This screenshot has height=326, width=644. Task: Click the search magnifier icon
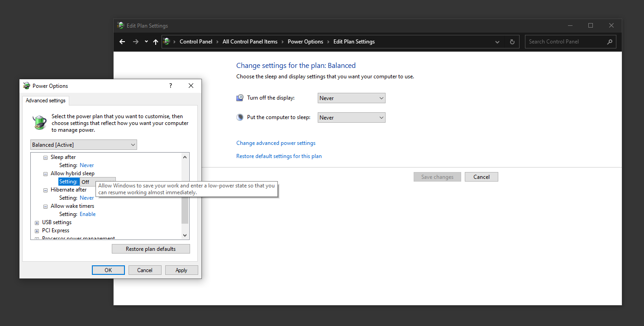click(610, 42)
